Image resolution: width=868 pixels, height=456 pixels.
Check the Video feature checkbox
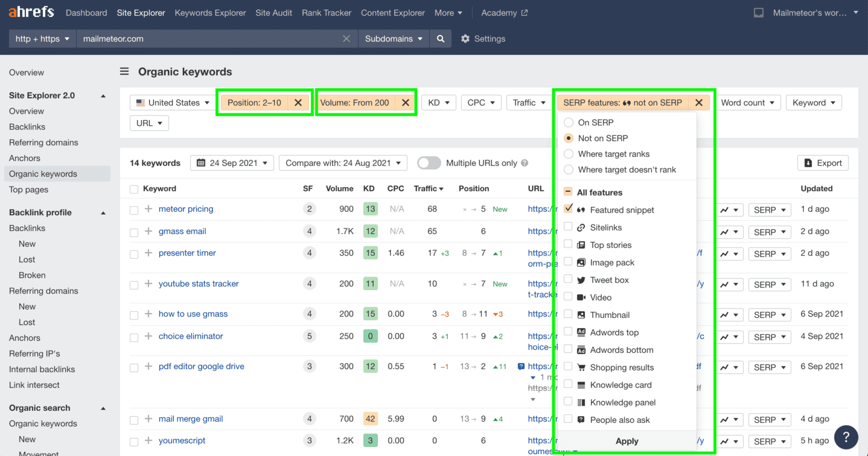tap(568, 296)
